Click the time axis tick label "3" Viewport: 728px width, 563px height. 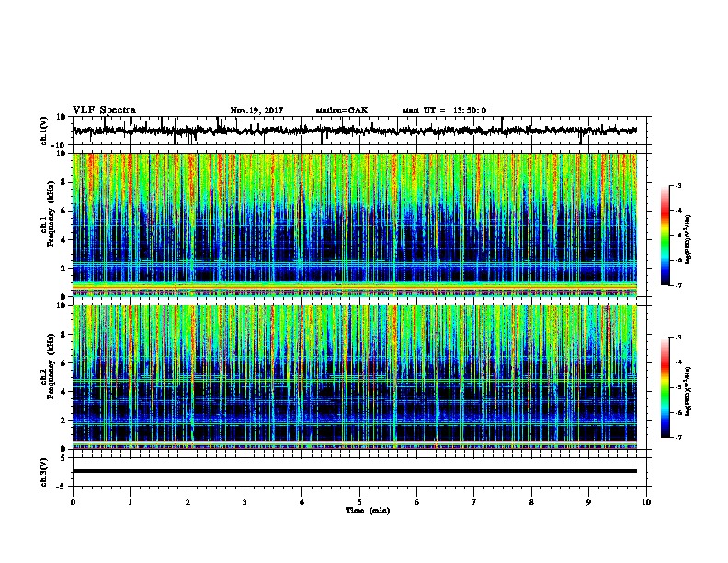coord(245,502)
